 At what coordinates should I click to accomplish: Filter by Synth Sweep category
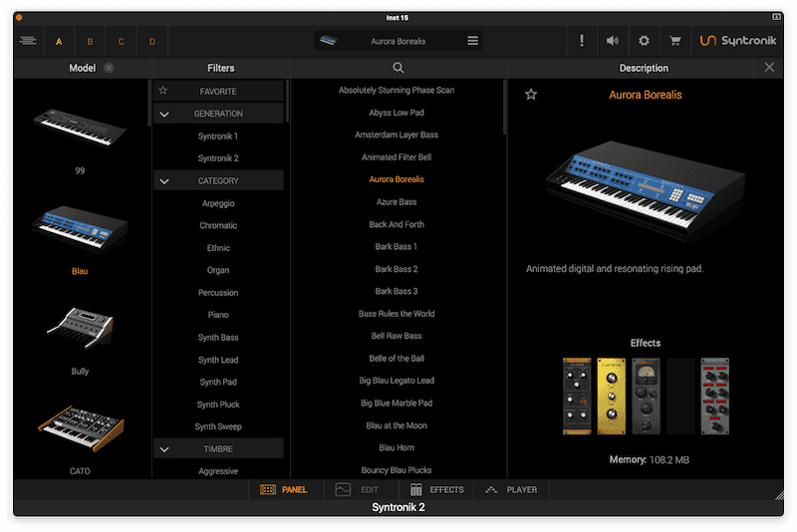point(218,426)
